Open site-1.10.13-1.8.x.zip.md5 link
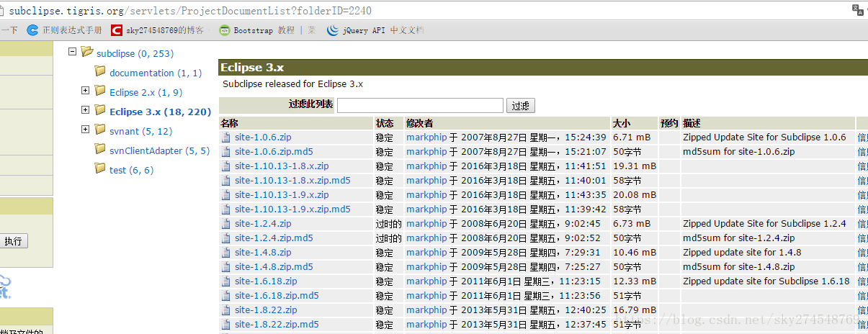This screenshot has width=868, height=334. click(x=292, y=180)
